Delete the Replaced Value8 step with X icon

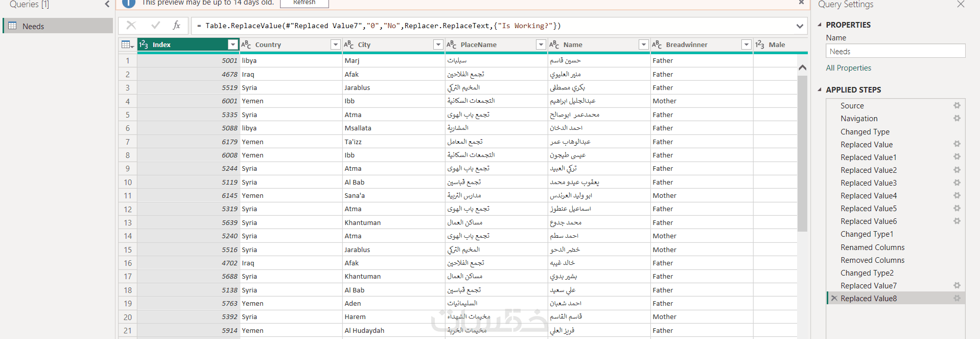click(834, 299)
